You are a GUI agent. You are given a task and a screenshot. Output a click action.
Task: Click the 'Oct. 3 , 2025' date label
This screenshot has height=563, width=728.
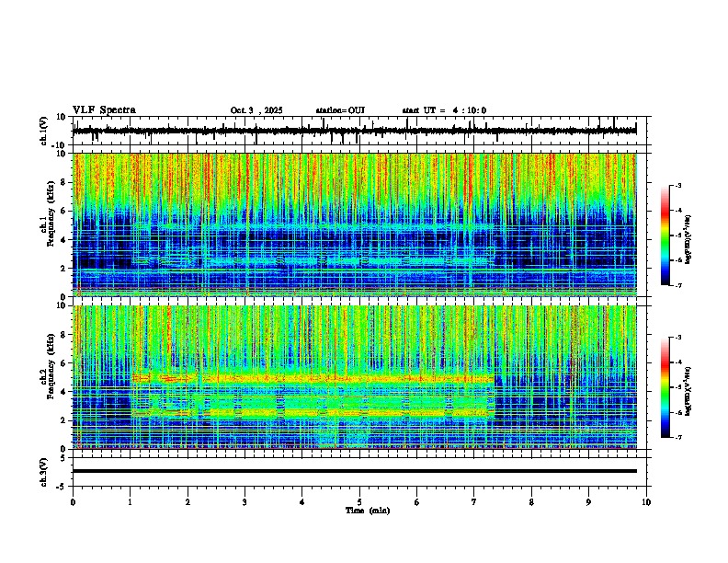click(256, 110)
